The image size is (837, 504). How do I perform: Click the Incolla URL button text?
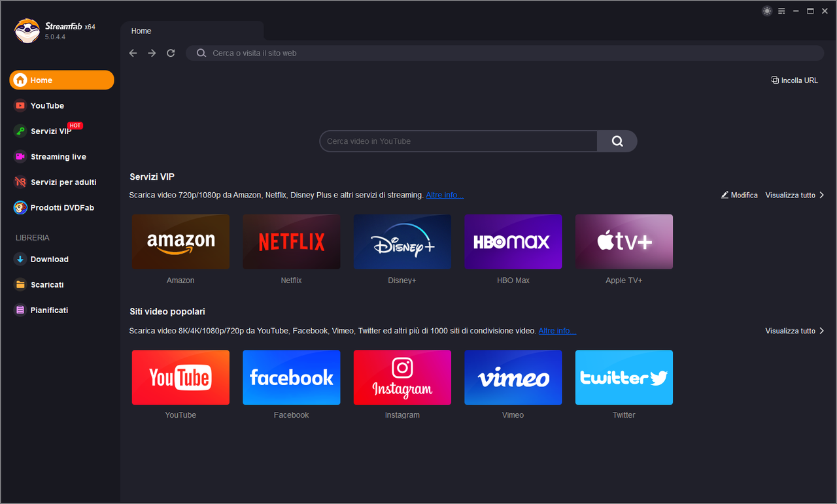tap(800, 80)
